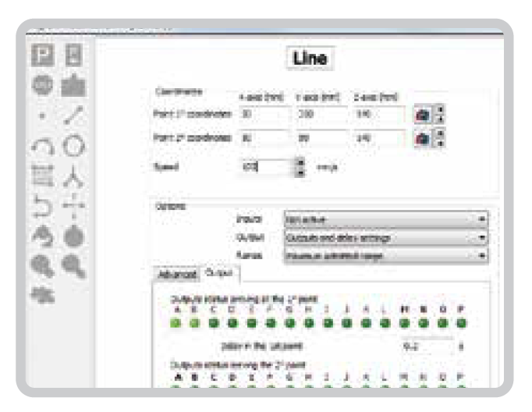Click the Speed input field
This screenshot has width=532, height=412.
pos(265,166)
